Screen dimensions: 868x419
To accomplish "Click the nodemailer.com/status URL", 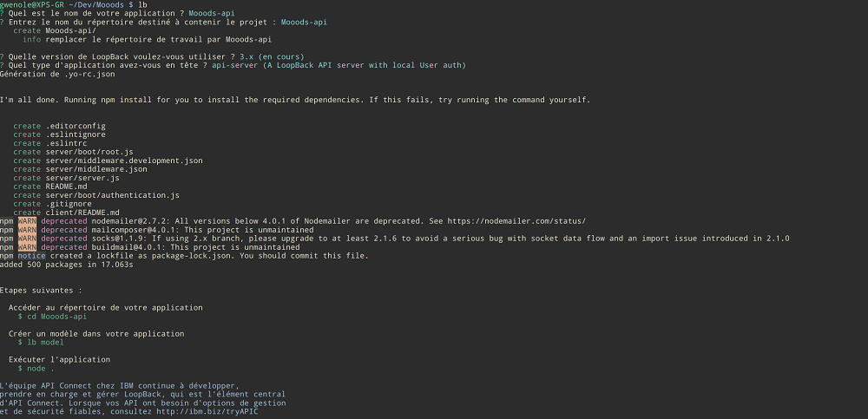I will click(516, 221).
